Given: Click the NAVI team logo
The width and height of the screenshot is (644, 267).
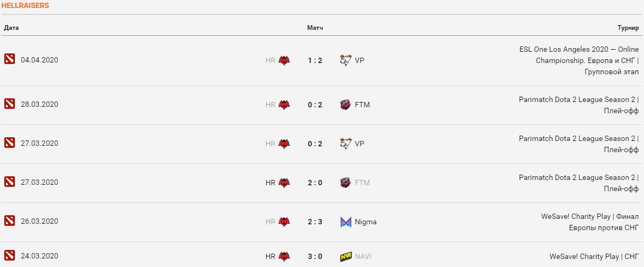Looking at the screenshot, I should 346,257.
